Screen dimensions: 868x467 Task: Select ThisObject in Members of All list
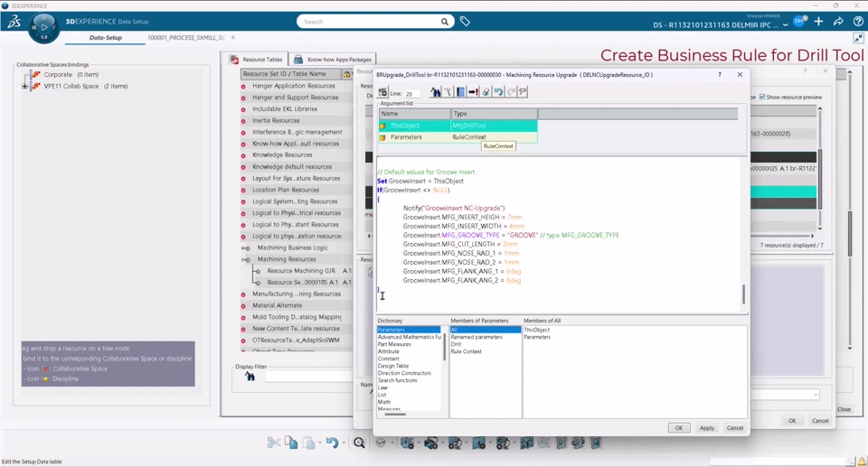pyautogui.click(x=536, y=330)
